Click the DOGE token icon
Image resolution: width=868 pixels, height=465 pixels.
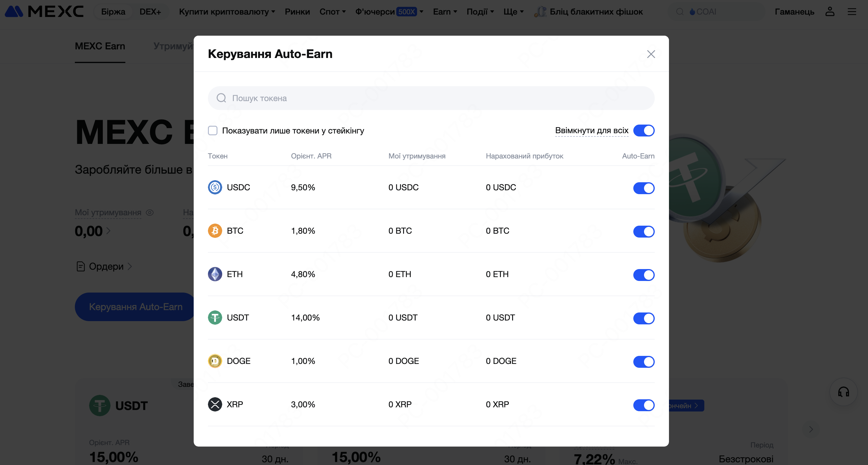215,361
